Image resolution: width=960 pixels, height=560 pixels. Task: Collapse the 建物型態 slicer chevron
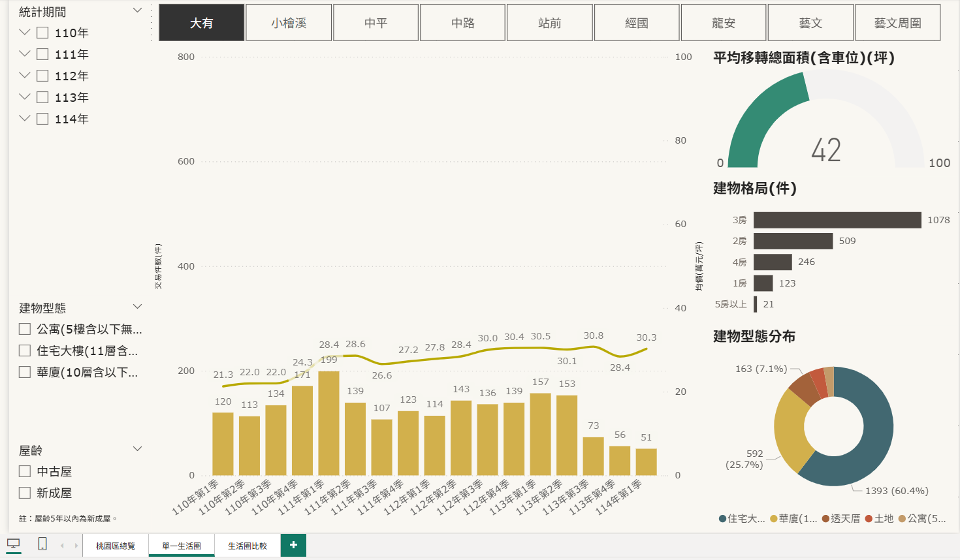pyautogui.click(x=137, y=307)
